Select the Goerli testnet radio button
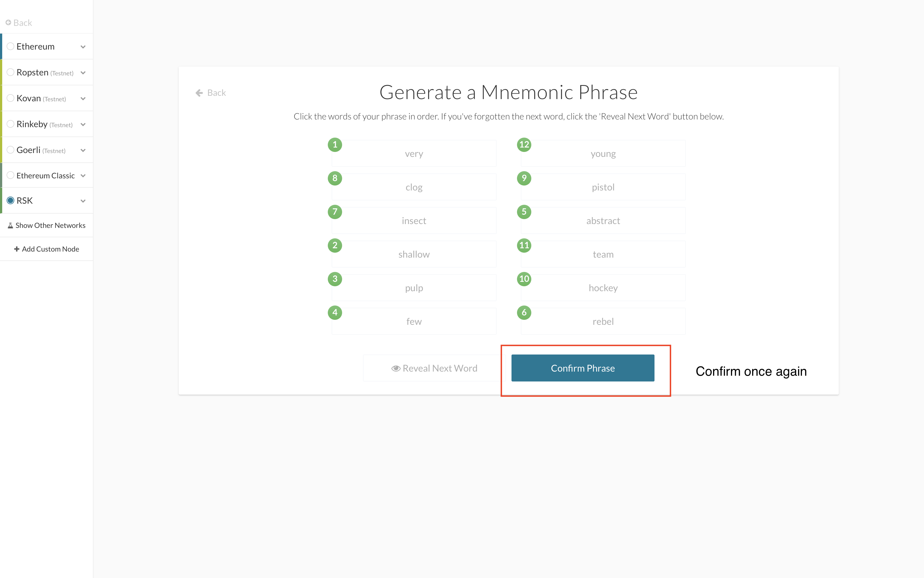 tap(11, 150)
